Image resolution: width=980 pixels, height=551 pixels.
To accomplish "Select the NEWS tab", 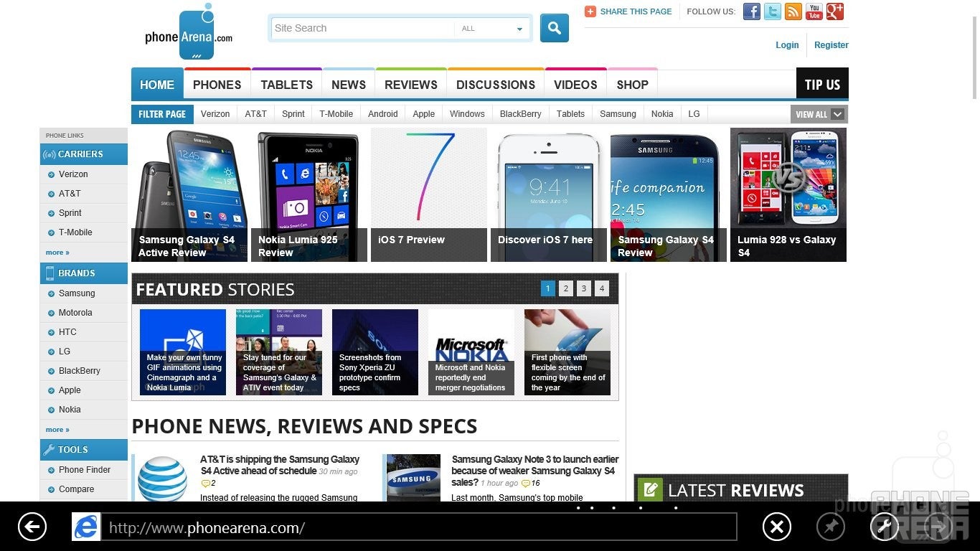I will coord(349,85).
